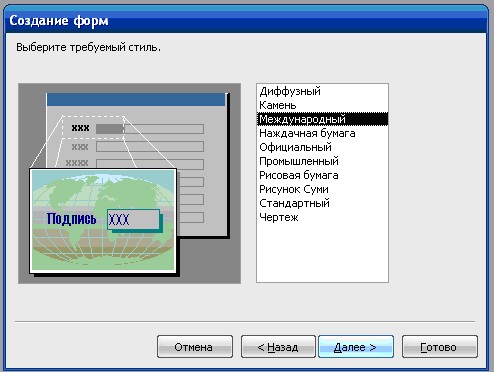Proceed with the Далее button
Screen dimensions: 494x372
coord(356,347)
